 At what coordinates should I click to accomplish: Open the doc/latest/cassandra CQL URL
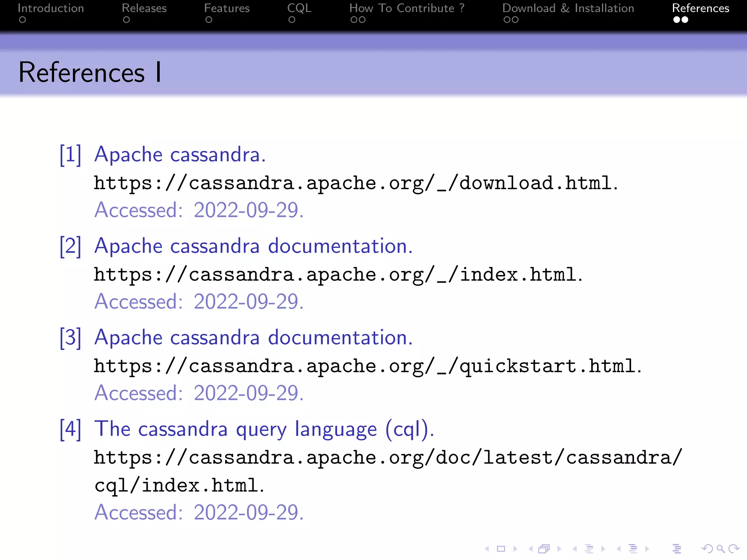click(x=388, y=471)
